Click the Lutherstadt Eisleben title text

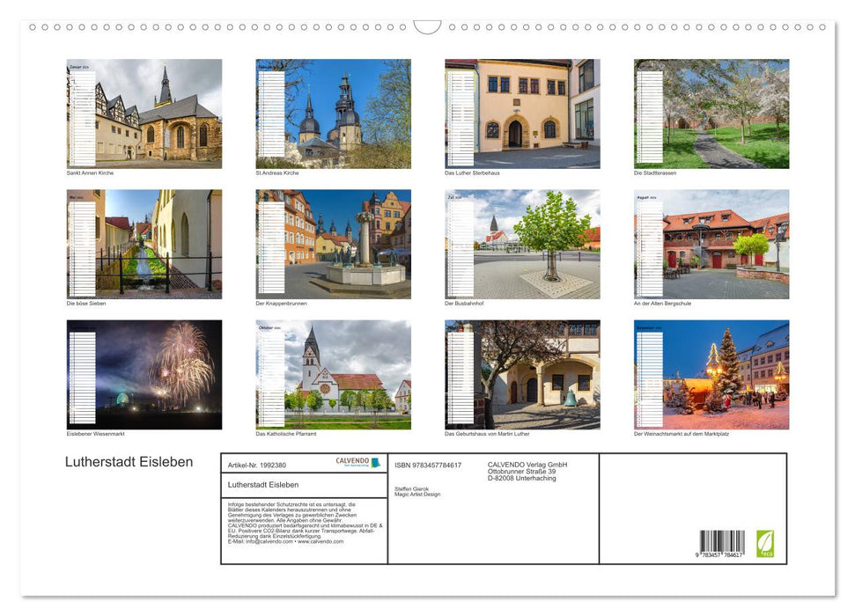(129, 462)
